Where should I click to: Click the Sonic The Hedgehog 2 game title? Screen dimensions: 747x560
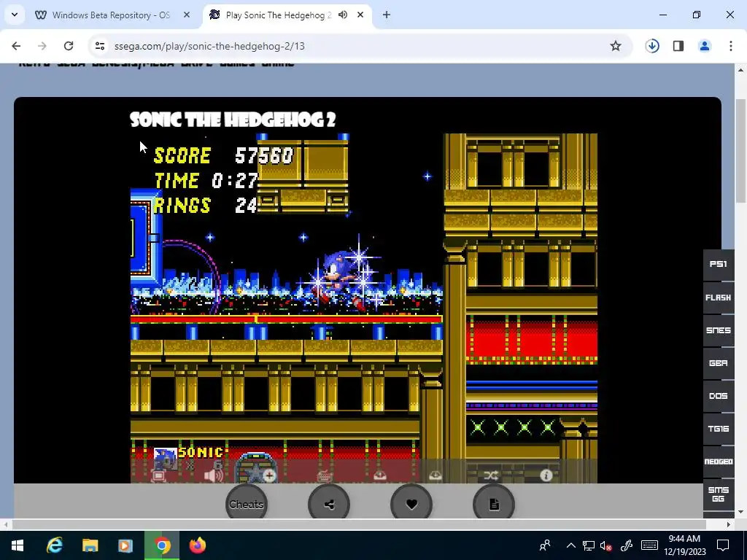click(233, 120)
